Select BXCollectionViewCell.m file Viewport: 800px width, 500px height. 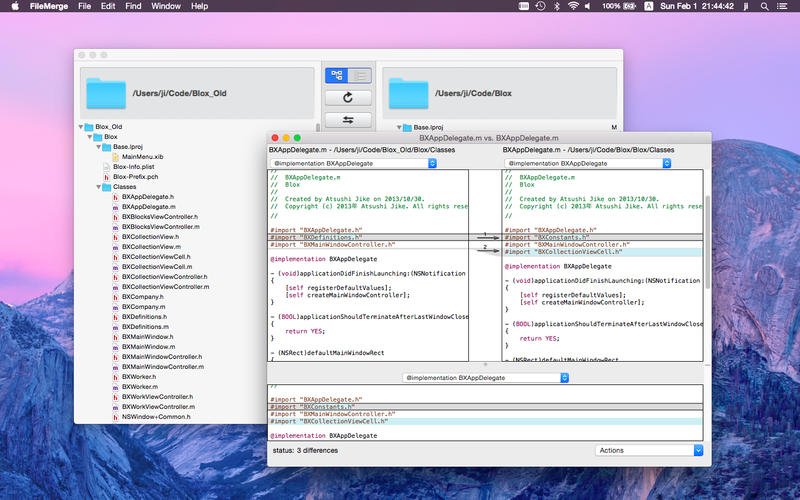[x=157, y=266]
